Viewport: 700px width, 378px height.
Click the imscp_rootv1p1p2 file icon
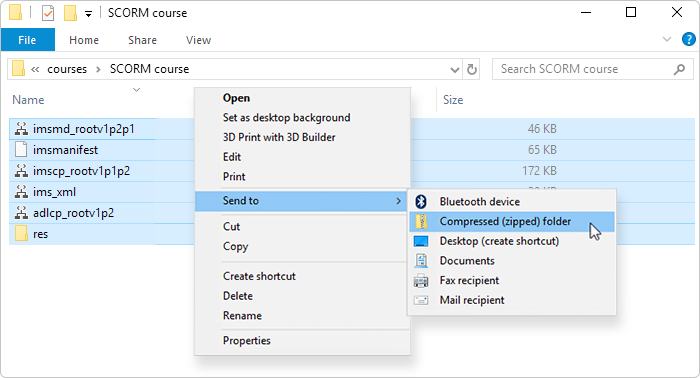tap(21, 170)
